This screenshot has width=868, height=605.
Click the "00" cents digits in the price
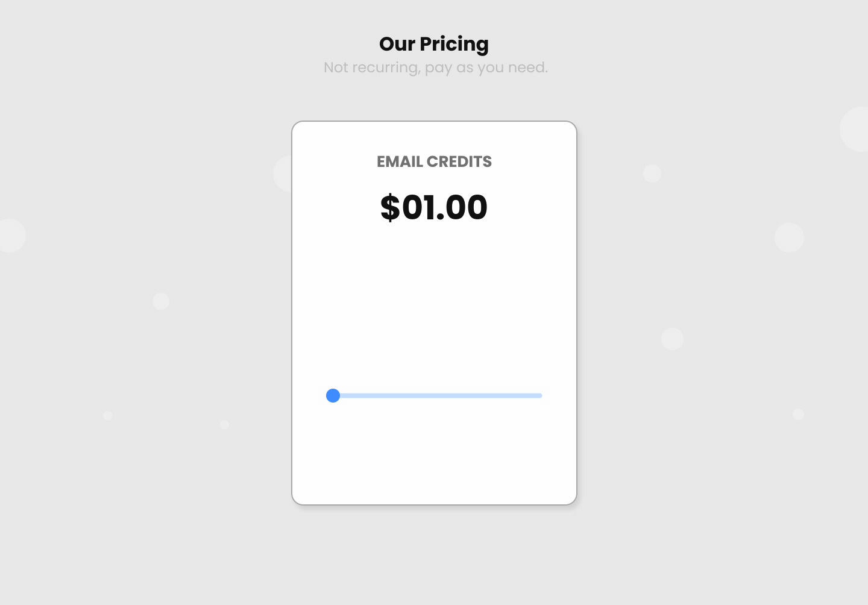(467, 207)
